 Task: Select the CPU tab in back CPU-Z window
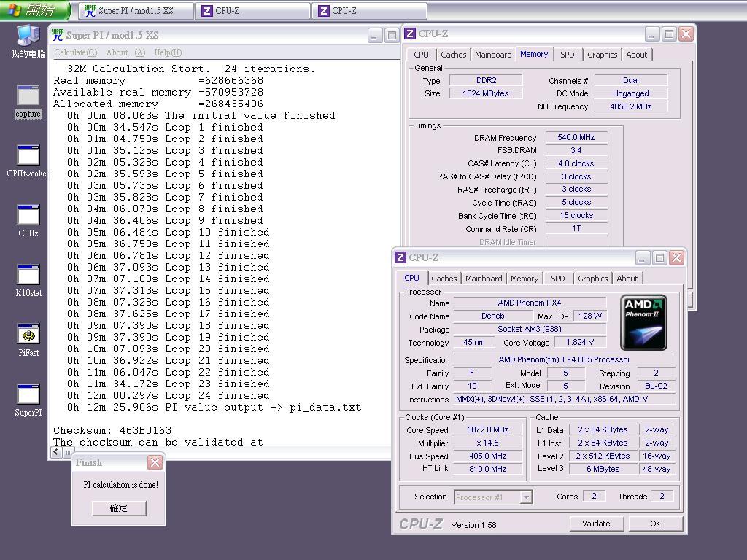click(421, 55)
